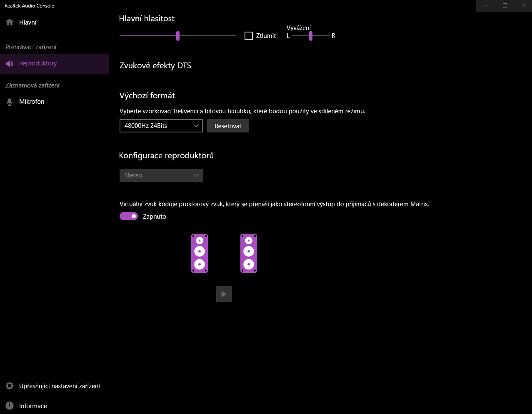Click the left speaker illustration
This screenshot has height=414, width=532.
(x=200, y=253)
